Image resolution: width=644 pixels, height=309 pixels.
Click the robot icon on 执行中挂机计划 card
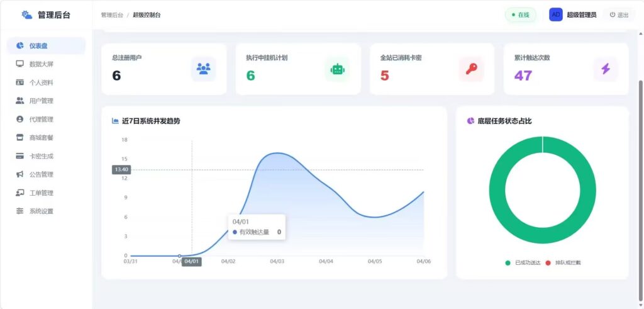337,69
